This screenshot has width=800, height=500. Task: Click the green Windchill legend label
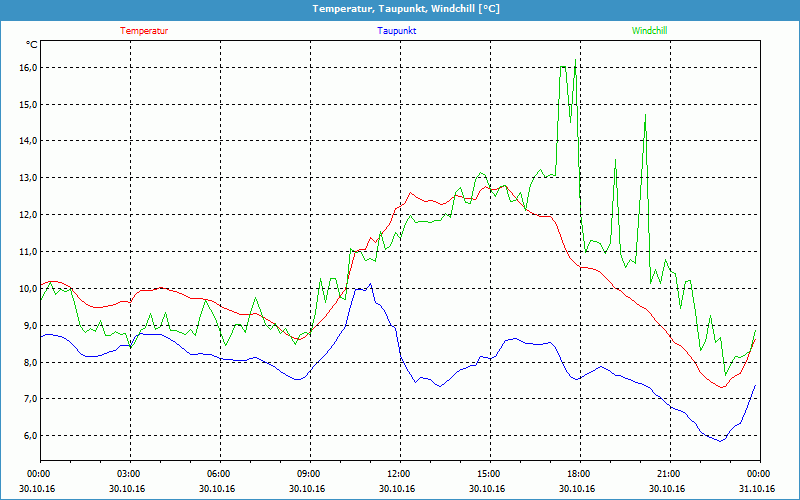pos(649,31)
